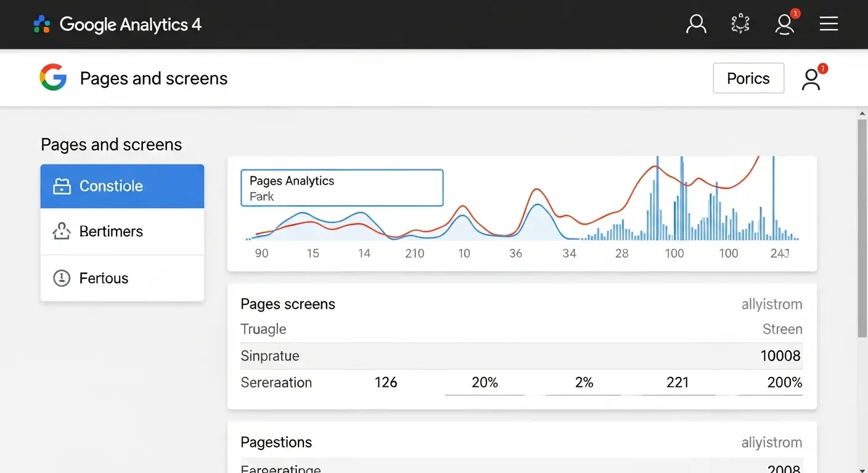868x473 pixels.
Task: Click the scrollbar down arrow
Action: tap(862, 469)
